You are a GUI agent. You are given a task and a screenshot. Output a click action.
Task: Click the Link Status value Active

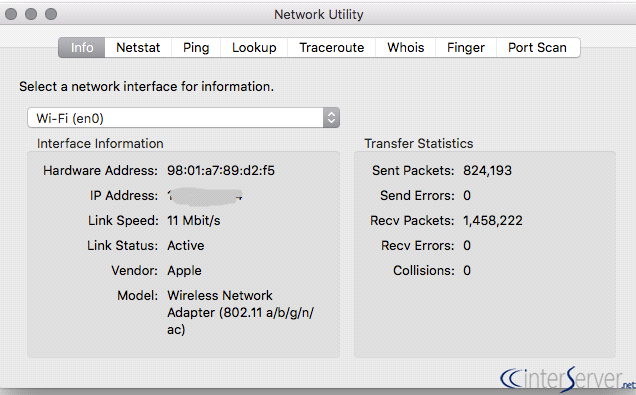185,245
